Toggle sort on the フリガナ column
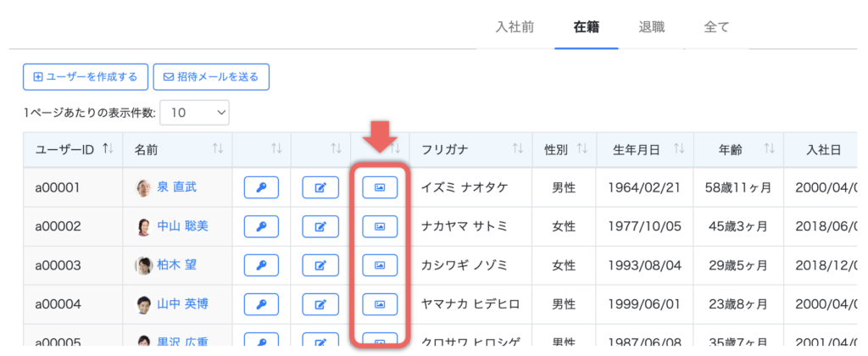The image size is (868, 356). 518,150
